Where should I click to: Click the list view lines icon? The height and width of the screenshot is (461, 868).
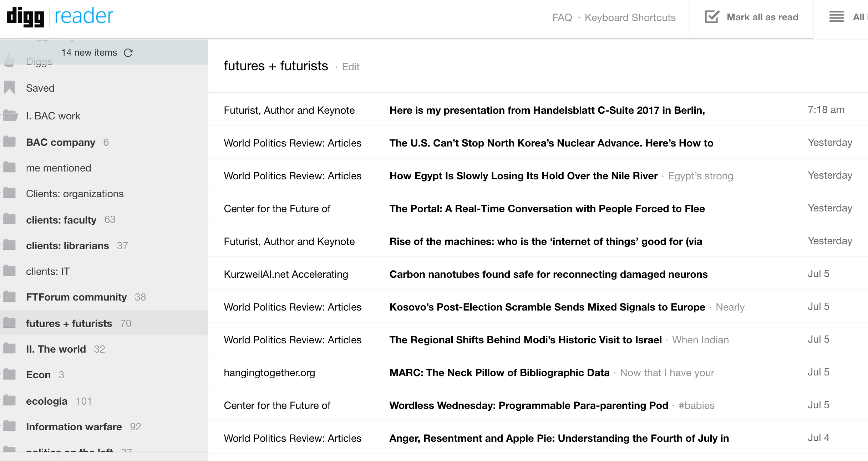pos(836,17)
